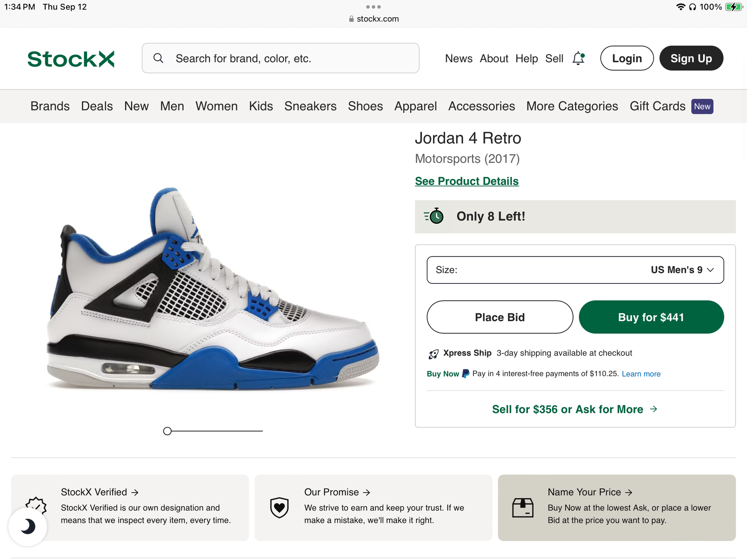Screen dimensions: 747x560
Task: Switch to the Sneakers category
Action: coord(310,106)
